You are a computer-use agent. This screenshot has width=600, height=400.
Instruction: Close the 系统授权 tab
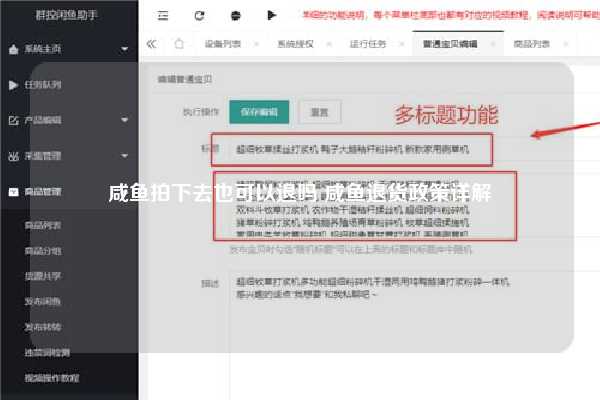[329, 44]
